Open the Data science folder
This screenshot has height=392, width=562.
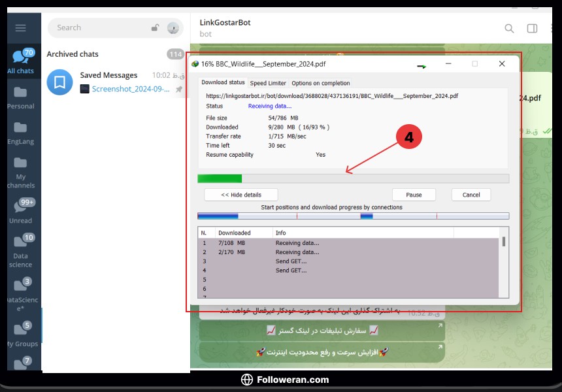(20, 251)
